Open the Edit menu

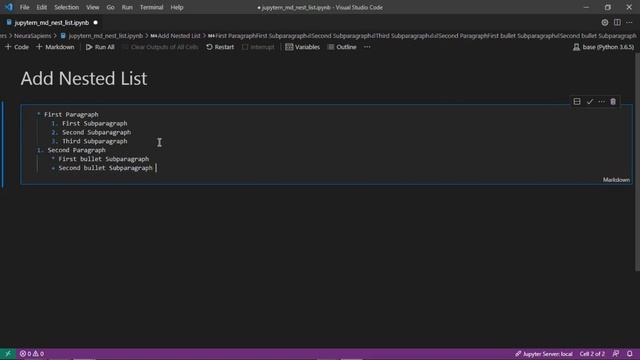(x=42, y=7)
